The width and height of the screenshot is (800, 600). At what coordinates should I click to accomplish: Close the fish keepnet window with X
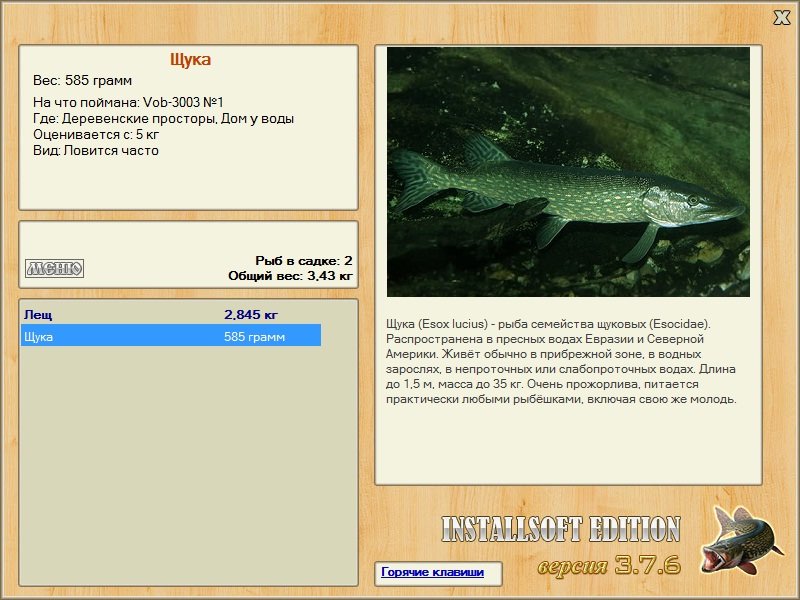pyautogui.click(x=781, y=18)
